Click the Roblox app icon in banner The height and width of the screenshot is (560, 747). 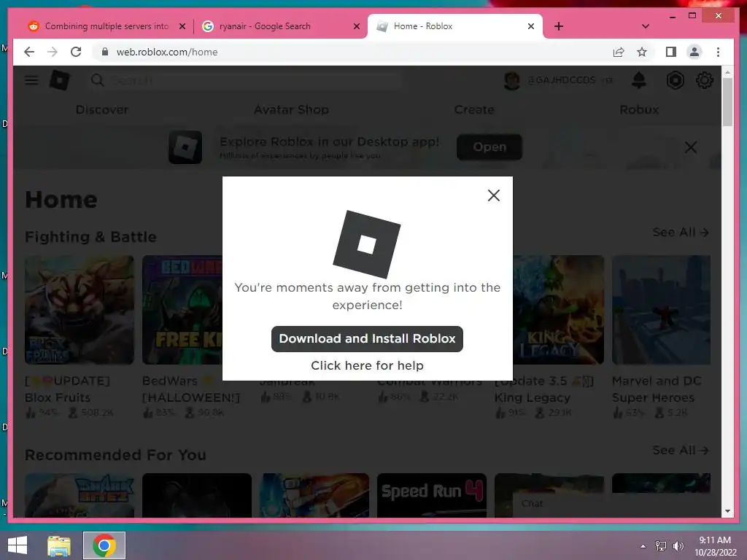[185, 147]
